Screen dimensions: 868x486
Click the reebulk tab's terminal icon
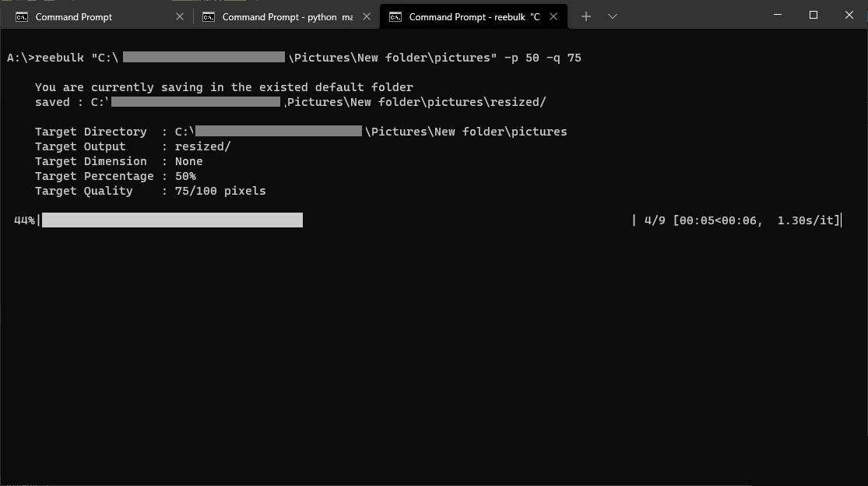pyautogui.click(x=395, y=17)
